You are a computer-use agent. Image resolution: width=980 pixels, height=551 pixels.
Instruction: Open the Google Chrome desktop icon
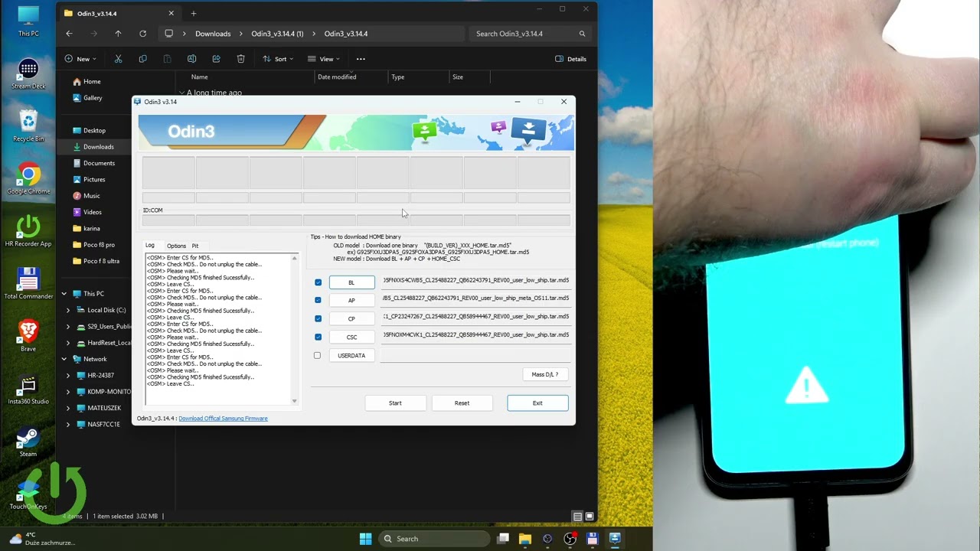pyautogui.click(x=28, y=179)
